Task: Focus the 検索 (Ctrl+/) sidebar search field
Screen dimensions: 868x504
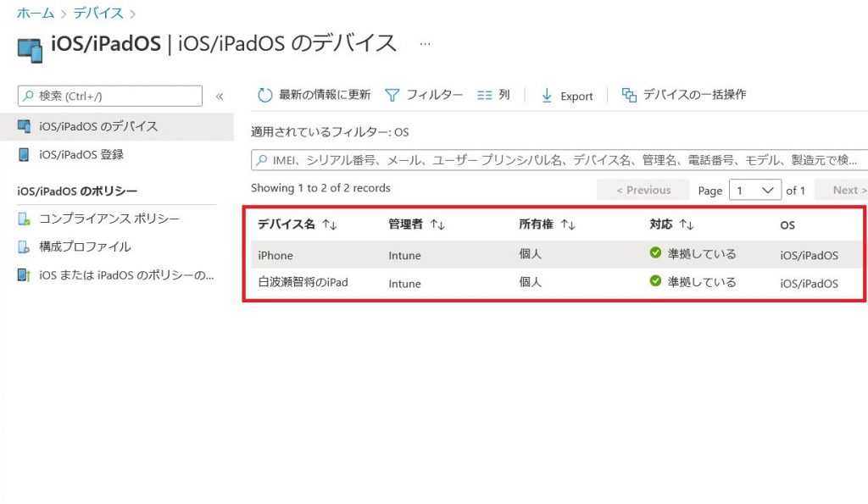Action: 110,96
